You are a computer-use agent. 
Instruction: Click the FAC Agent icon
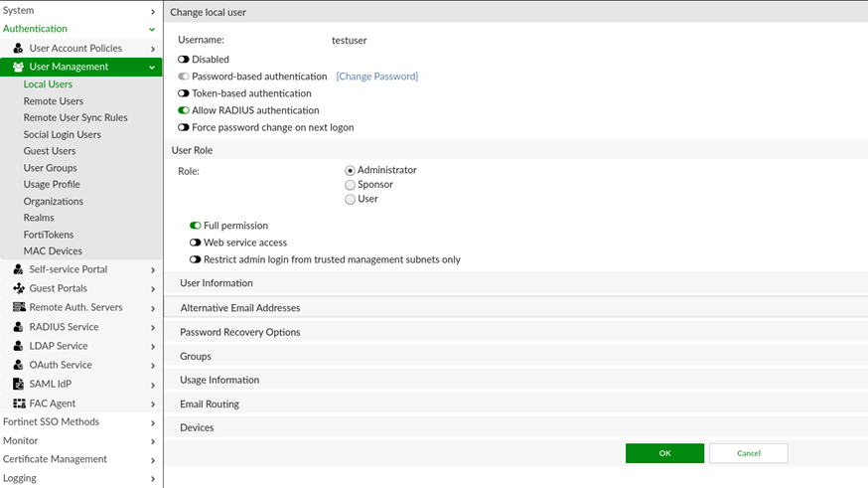(x=18, y=404)
